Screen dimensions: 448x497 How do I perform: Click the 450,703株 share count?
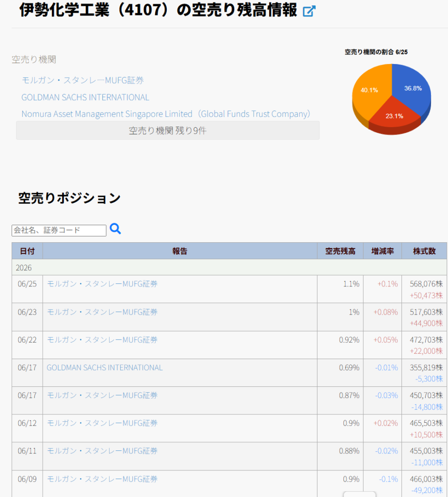[426, 395]
